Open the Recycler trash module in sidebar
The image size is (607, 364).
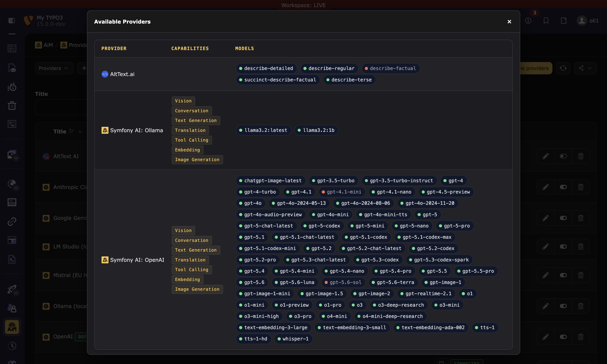[12, 106]
